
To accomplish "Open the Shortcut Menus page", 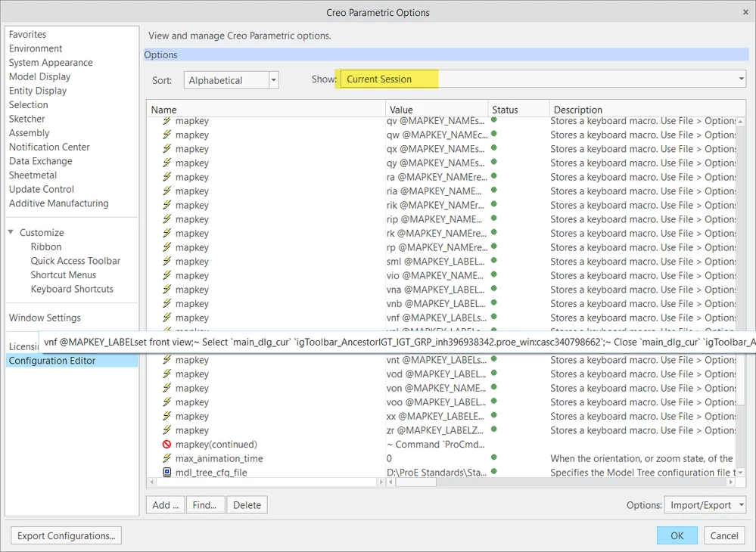I will [x=63, y=274].
